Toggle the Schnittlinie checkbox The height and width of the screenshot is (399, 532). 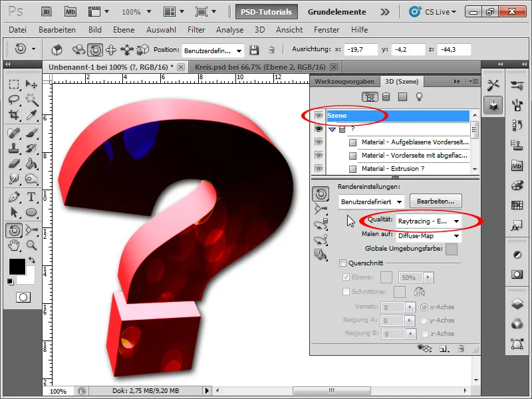pos(346,291)
